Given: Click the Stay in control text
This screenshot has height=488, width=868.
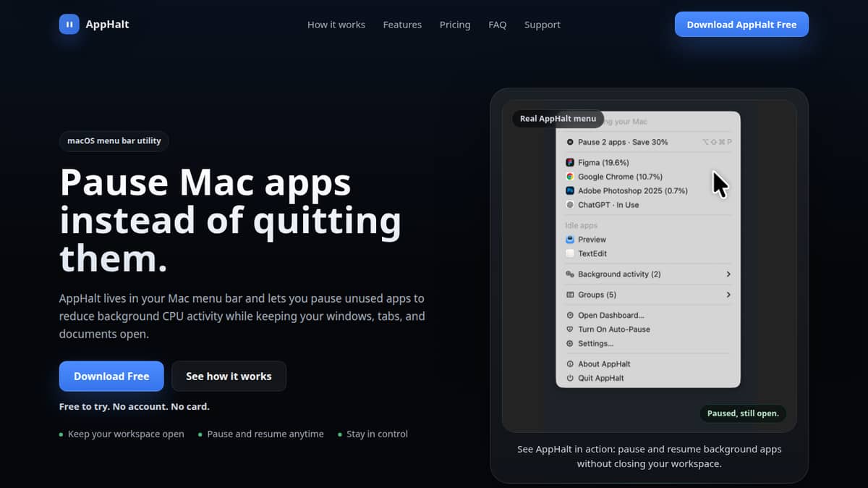Looking at the screenshot, I should tap(377, 434).
